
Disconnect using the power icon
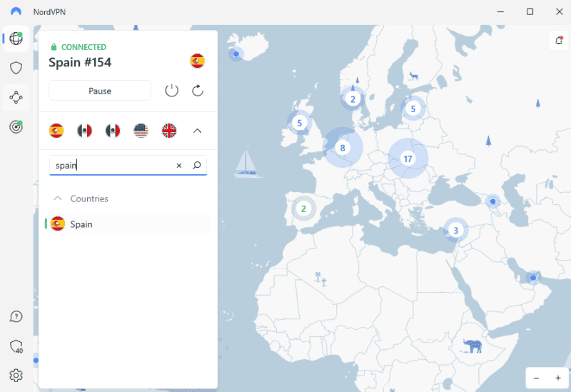[x=171, y=91]
